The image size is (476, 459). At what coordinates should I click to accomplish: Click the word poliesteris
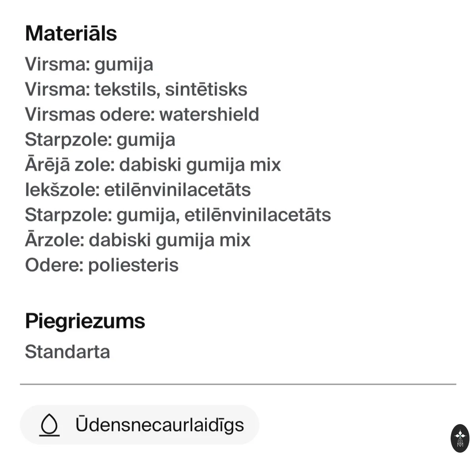[x=133, y=265]
